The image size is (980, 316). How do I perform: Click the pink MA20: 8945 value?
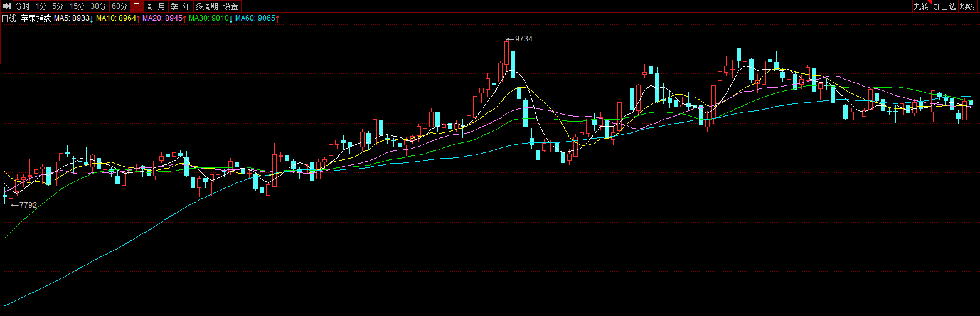pos(164,19)
